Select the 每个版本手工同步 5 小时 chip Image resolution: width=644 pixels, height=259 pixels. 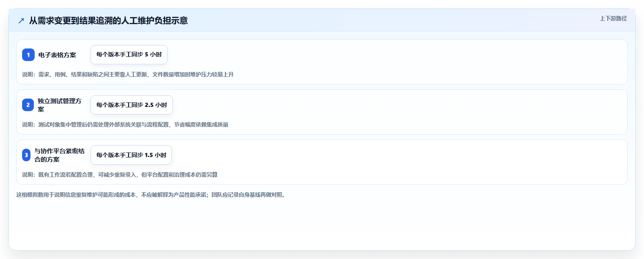129,55
